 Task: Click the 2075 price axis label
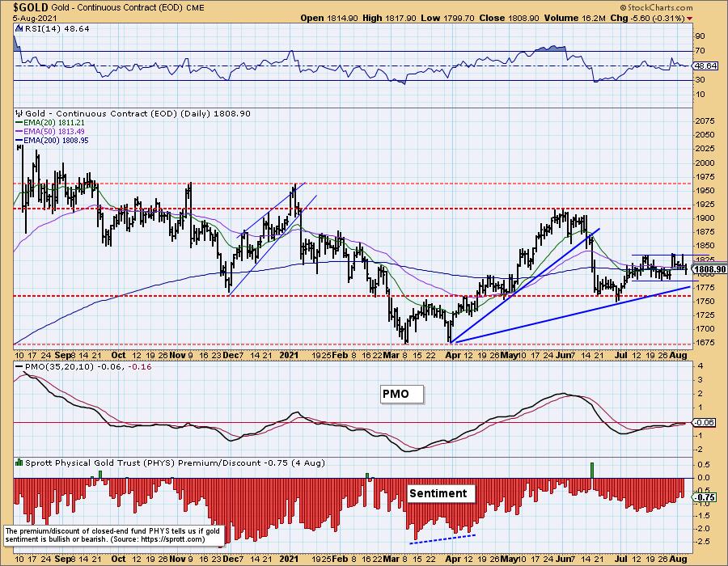[705, 121]
